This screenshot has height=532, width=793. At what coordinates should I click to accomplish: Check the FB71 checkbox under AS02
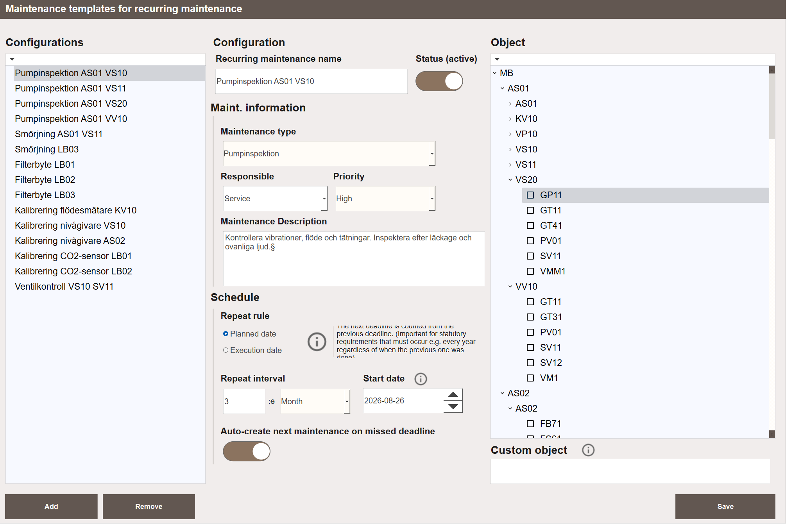pyautogui.click(x=530, y=424)
